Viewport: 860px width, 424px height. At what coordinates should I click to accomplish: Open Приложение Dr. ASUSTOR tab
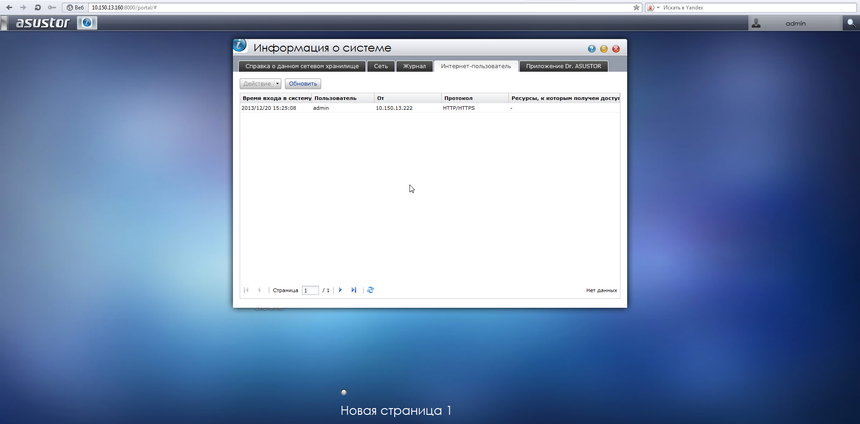563,66
